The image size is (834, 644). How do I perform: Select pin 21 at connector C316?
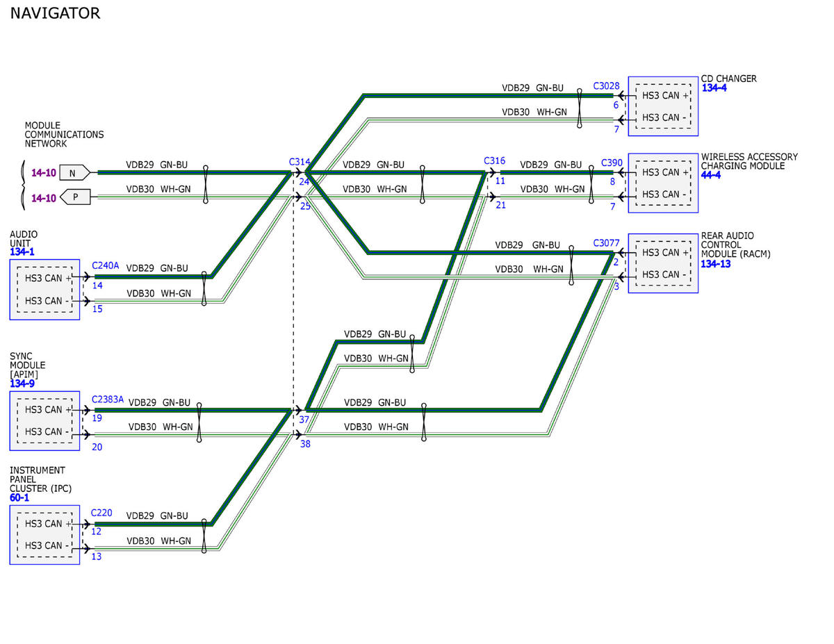(x=501, y=205)
